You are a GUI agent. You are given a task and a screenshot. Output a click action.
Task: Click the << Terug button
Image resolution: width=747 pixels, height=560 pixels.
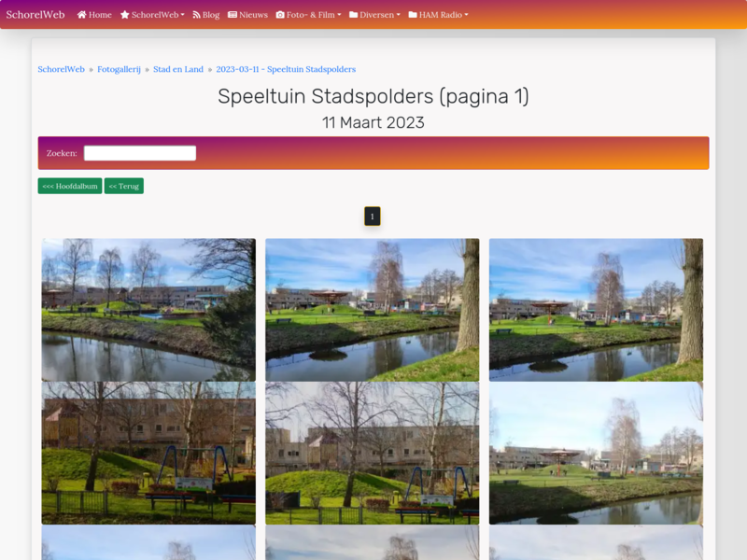124,186
